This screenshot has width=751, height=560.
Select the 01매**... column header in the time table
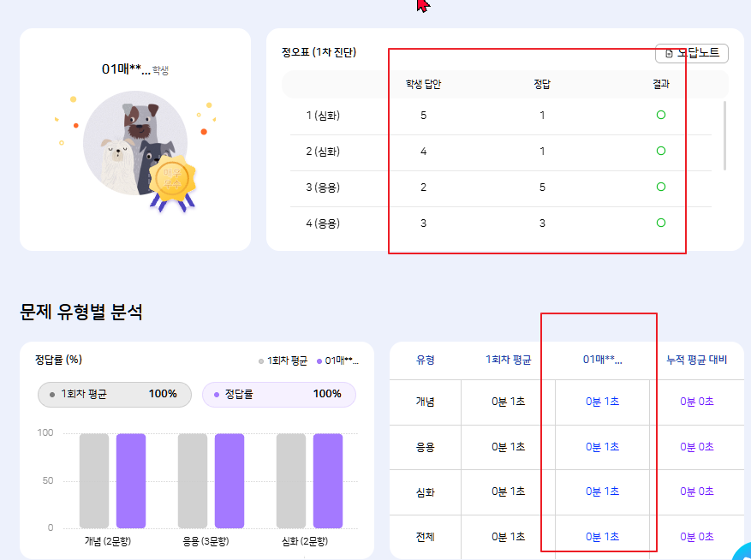[602, 360]
